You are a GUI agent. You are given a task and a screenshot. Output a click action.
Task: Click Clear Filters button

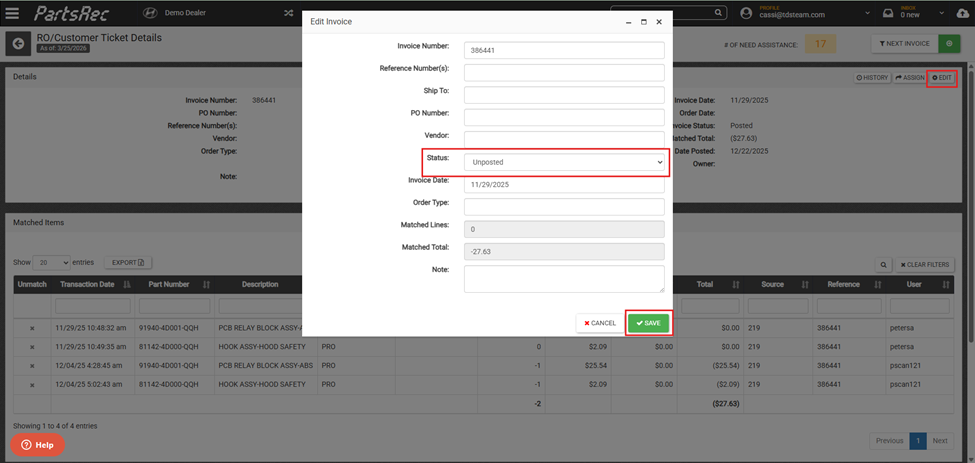(x=925, y=265)
